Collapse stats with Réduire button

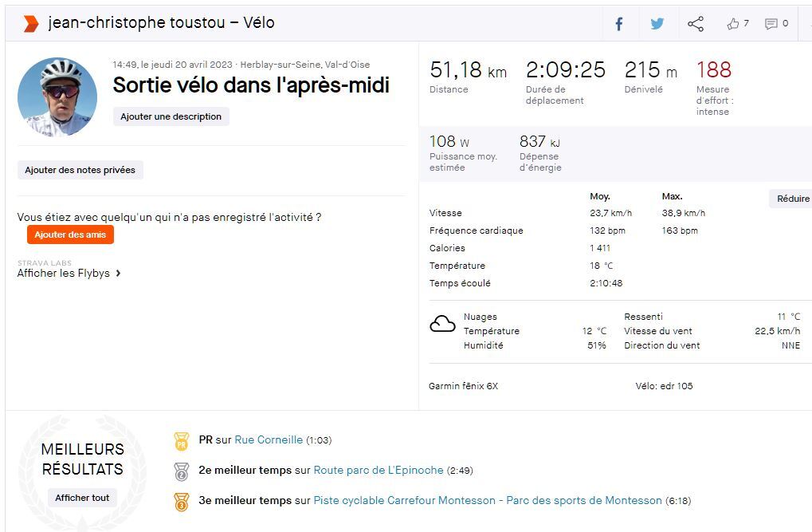click(792, 199)
